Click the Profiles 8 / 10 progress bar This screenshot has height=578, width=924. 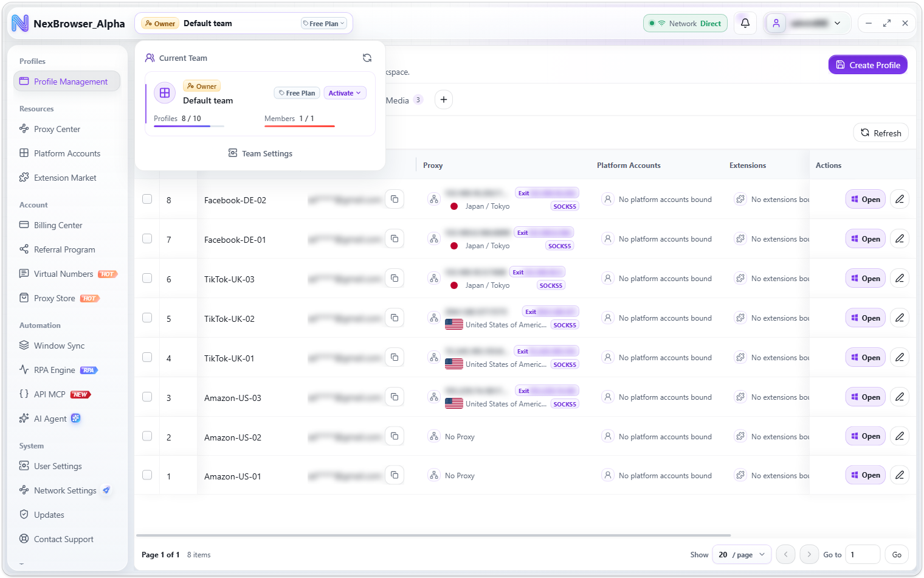[189, 126]
